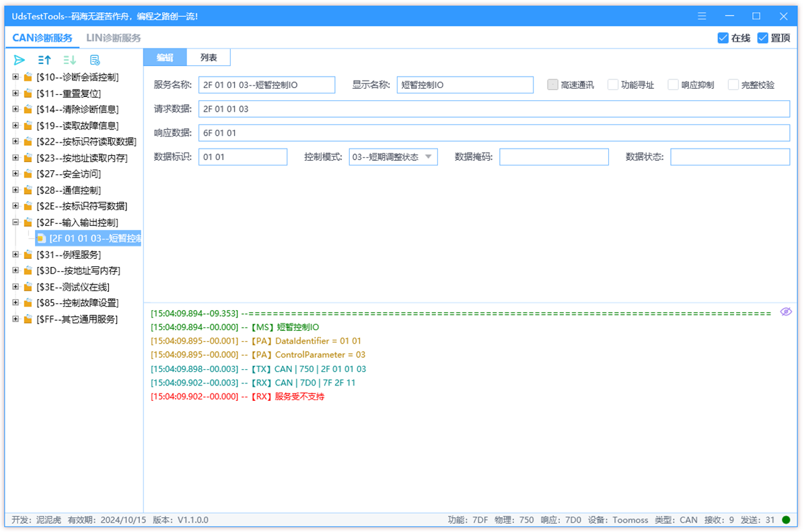Click the folder icon of $2F 输入输出控制
This screenshot has height=532, width=804.
pos(28,223)
